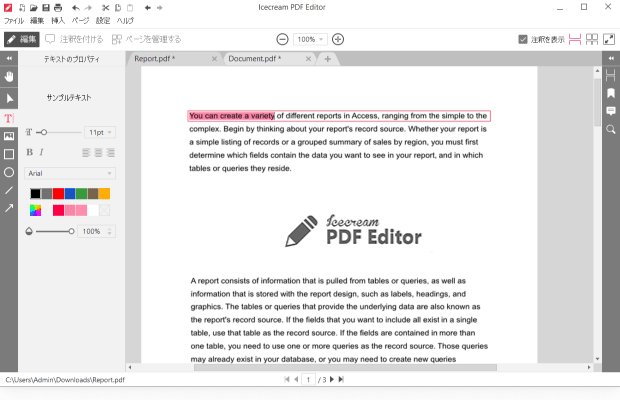Collapse the right sidebar with double arrow
The width and height of the screenshot is (620, 400).
611,58
